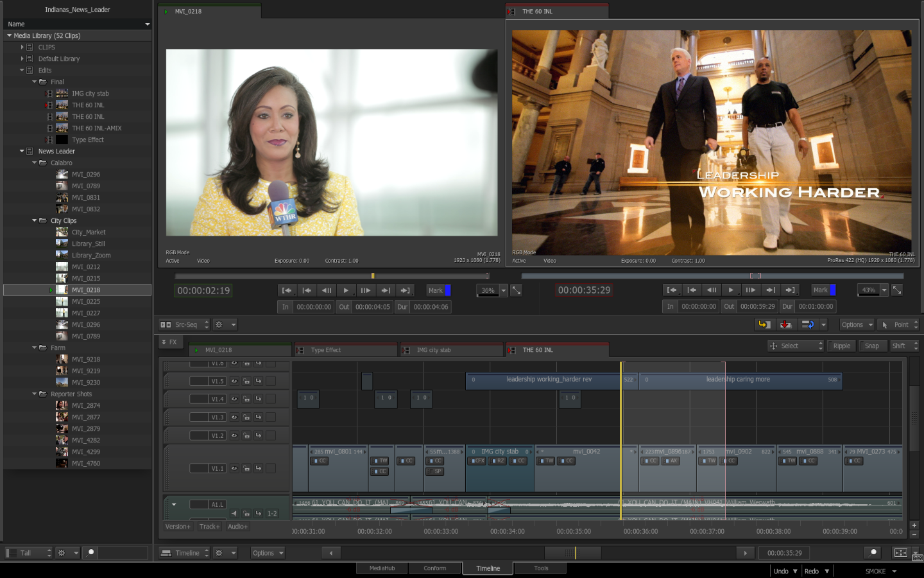The width and height of the screenshot is (924, 578).
Task: Open the Options dropdown beside the Point tool
Action: pyautogui.click(x=857, y=325)
